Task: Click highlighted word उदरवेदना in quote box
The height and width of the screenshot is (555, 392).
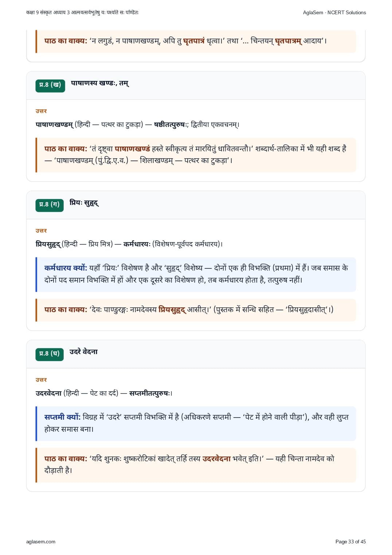Action: (x=216, y=459)
